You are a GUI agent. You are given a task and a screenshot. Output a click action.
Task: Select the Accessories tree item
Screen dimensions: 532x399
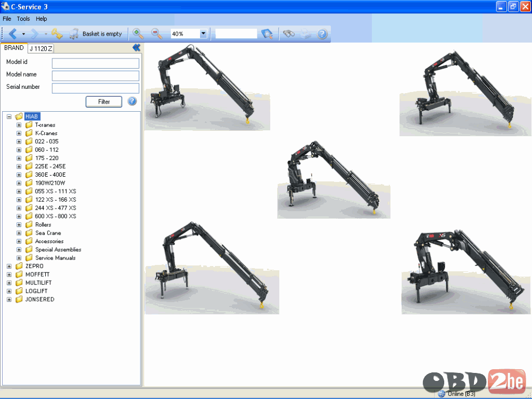point(49,241)
